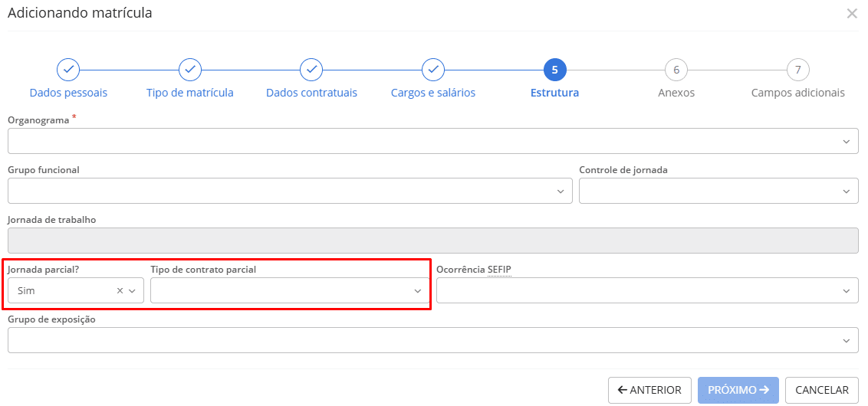Click the Jornada de trabalho field
The width and height of the screenshot is (868, 406).
coord(432,241)
